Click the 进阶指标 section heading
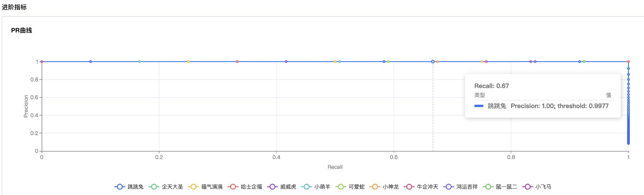Image resolution: width=644 pixels, height=195 pixels. pos(14,7)
